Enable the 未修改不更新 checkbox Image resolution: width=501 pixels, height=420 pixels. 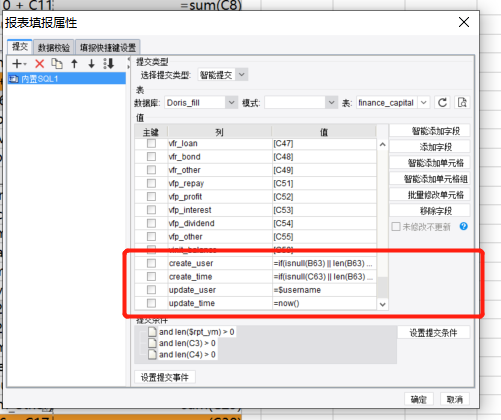click(x=396, y=227)
